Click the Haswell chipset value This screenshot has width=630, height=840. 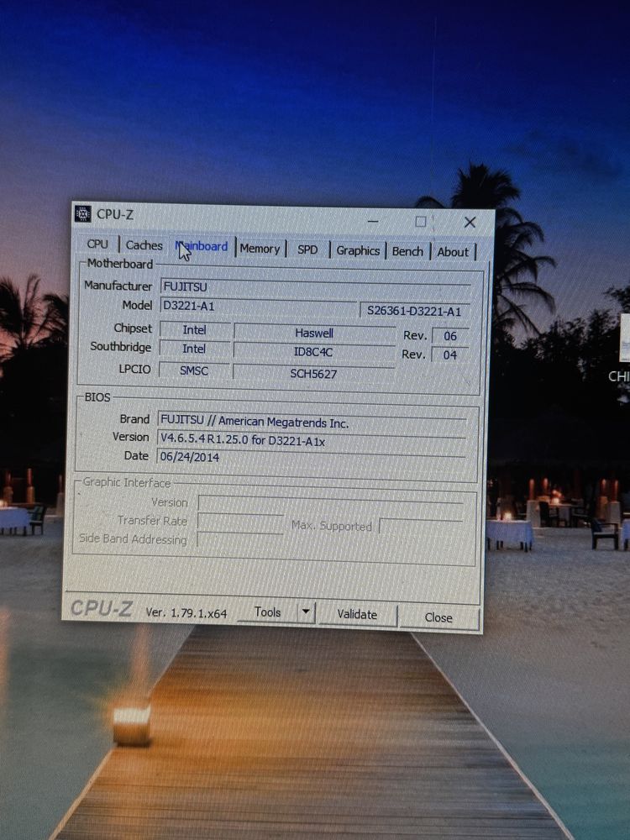[314, 333]
